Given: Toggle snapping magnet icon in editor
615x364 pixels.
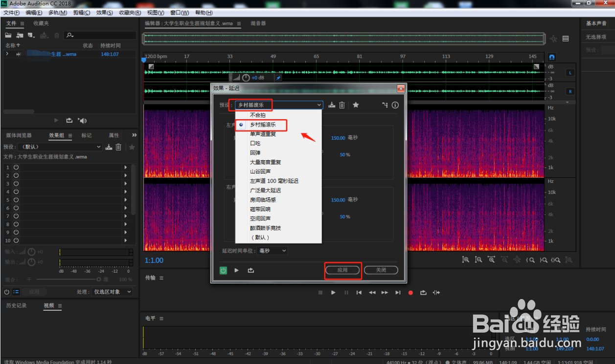Looking at the screenshot, I should (x=552, y=57).
